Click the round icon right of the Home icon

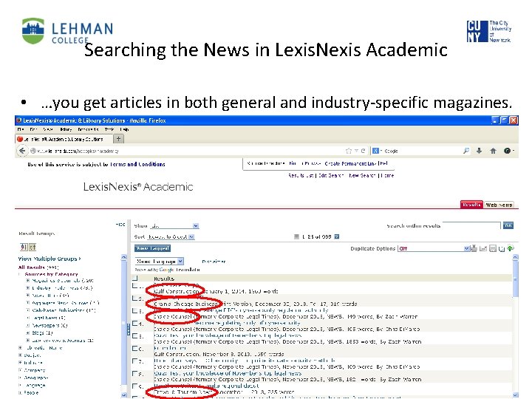click(507, 151)
